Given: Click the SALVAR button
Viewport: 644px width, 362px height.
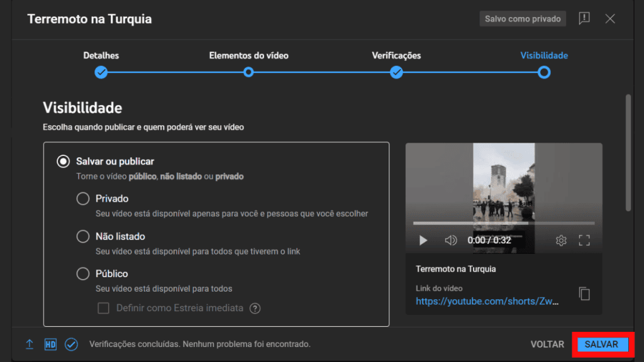Looking at the screenshot, I should click(x=602, y=344).
